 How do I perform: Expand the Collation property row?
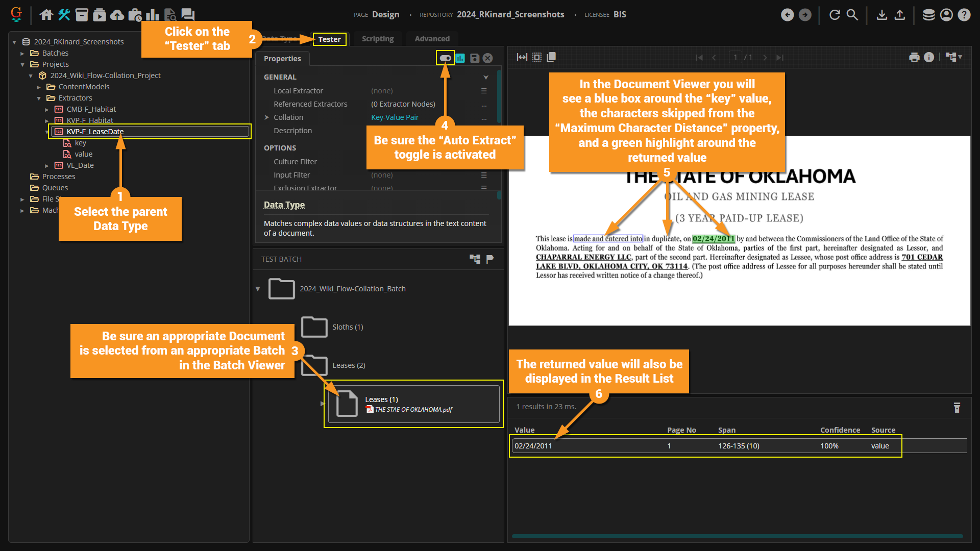pos(267,117)
